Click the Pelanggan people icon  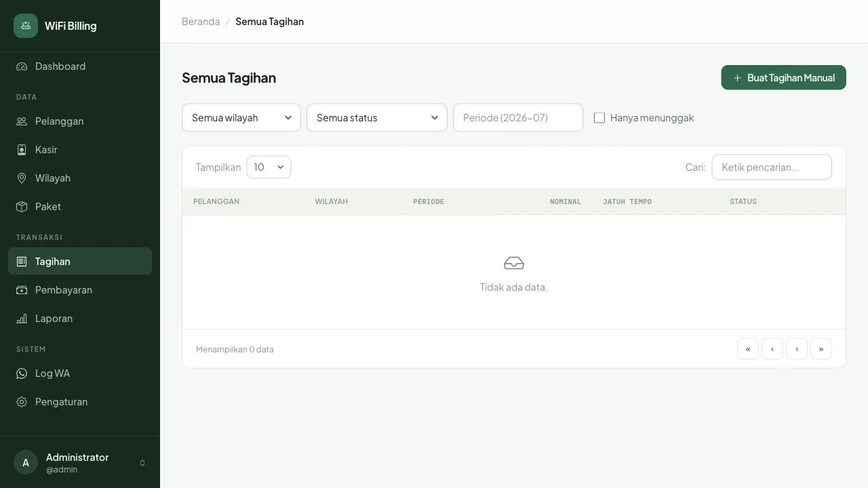[x=22, y=121]
